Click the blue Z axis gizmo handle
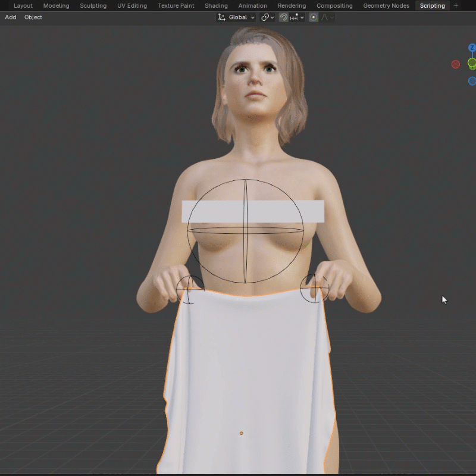 pyautogui.click(x=472, y=48)
